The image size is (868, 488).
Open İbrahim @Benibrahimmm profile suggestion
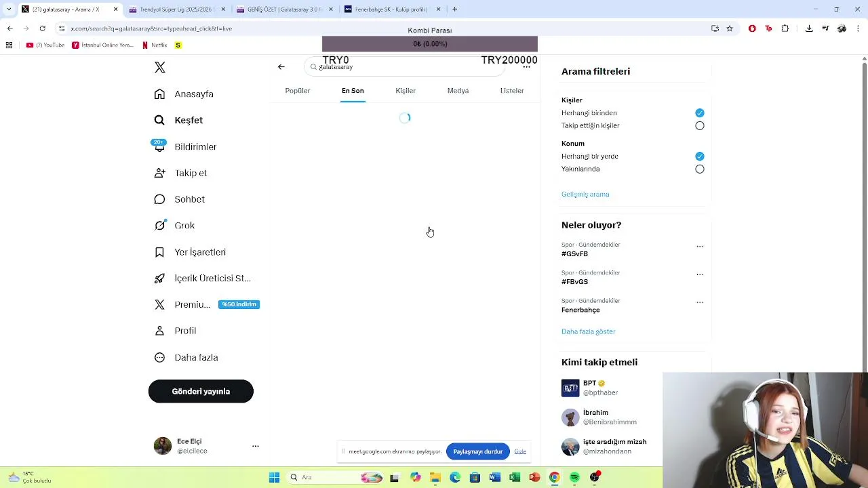pyautogui.click(x=600, y=417)
